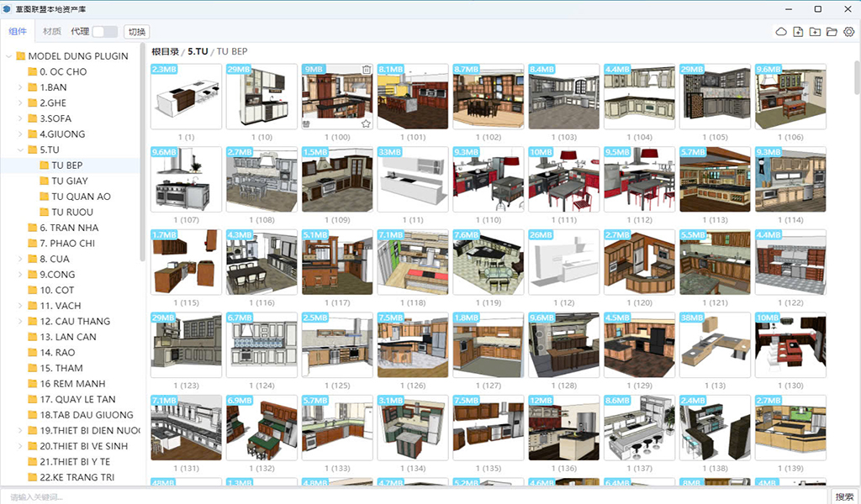The height and width of the screenshot is (504, 861).
Task: Collapse the 5.TU folder
Action: tap(21, 150)
